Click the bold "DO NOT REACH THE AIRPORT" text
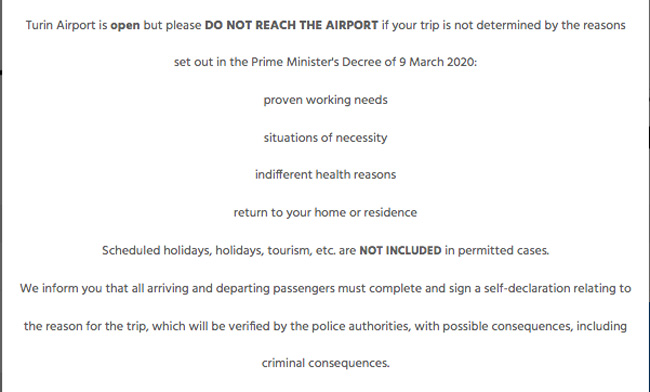650x392 pixels. (x=291, y=25)
